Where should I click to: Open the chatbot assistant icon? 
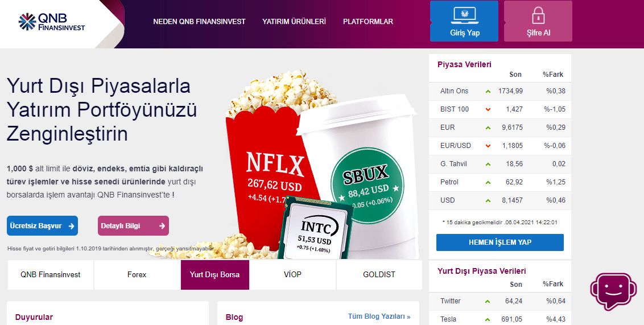pyautogui.click(x=613, y=291)
